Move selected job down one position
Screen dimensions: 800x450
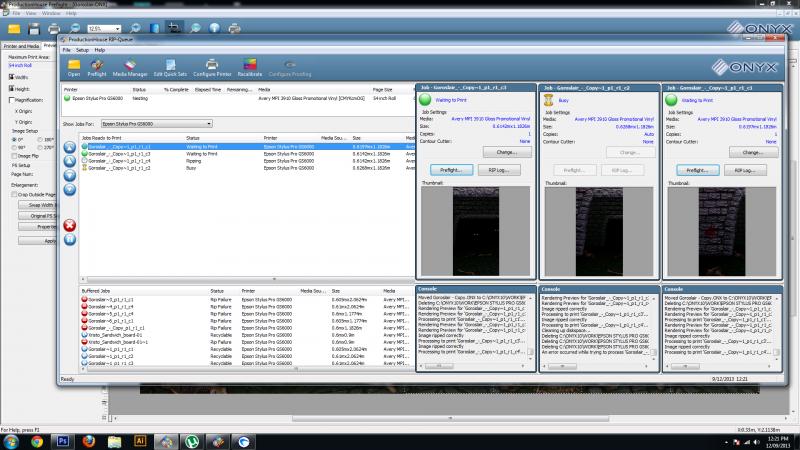tap(70, 176)
